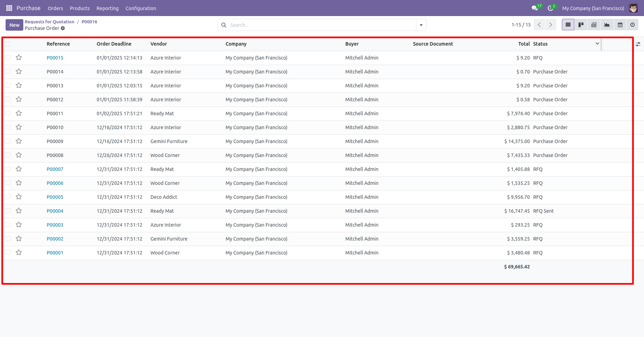
Task: Switch to graph view
Action: (x=607, y=25)
